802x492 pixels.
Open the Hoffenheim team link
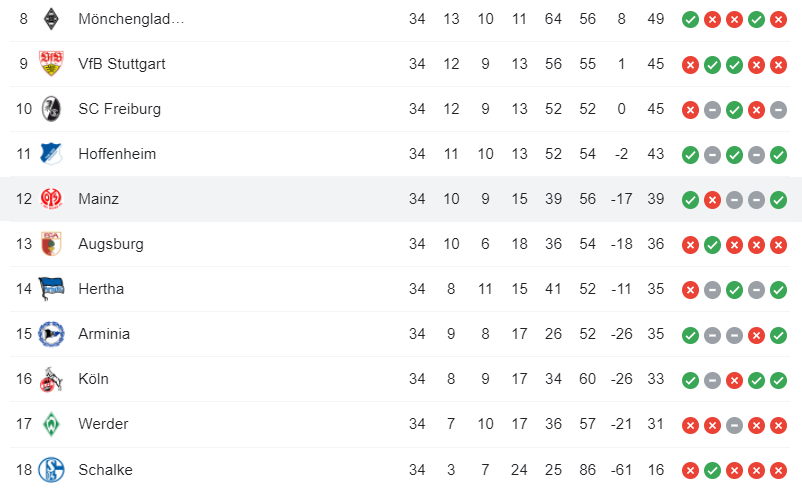(117, 154)
